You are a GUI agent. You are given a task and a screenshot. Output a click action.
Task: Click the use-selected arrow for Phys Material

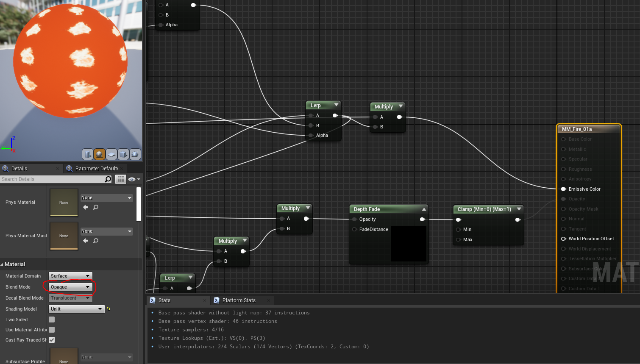pyautogui.click(x=86, y=207)
